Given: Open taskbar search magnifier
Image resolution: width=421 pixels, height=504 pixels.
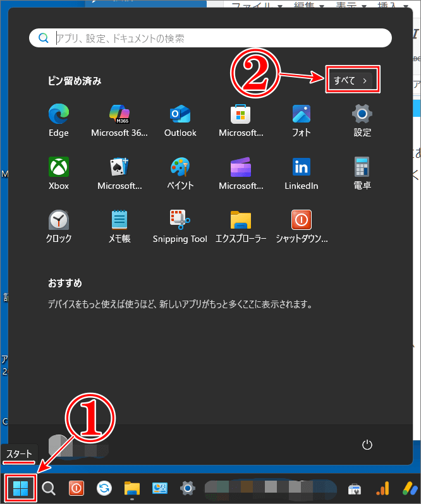Looking at the screenshot, I should point(49,489).
